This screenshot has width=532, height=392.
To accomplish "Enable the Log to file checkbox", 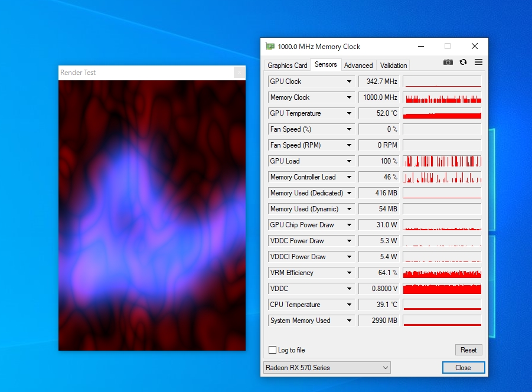I will pos(272,349).
